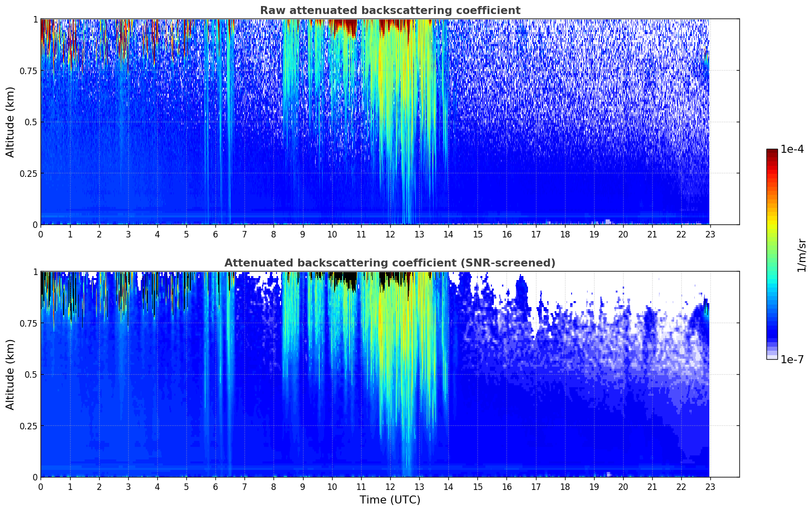The width and height of the screenshot is (812, 511).
Task: Click the '1e-4' colorbar maximum label
Action: point(792,149)
